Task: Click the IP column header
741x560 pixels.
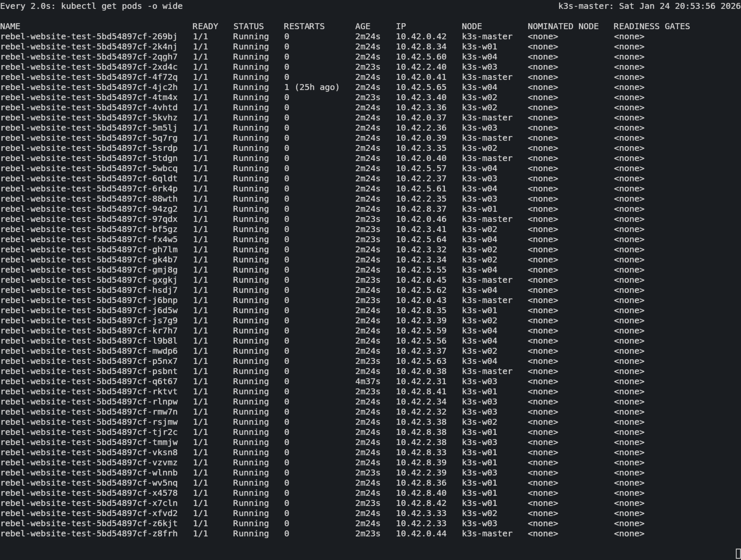Action: [401, 26]
